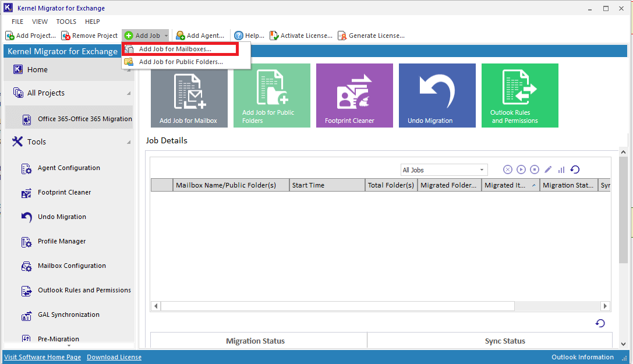Viewport: 633px width, 364px height.
Task: Click the Remove Project toolbar icon
Action: click(66, 36)
